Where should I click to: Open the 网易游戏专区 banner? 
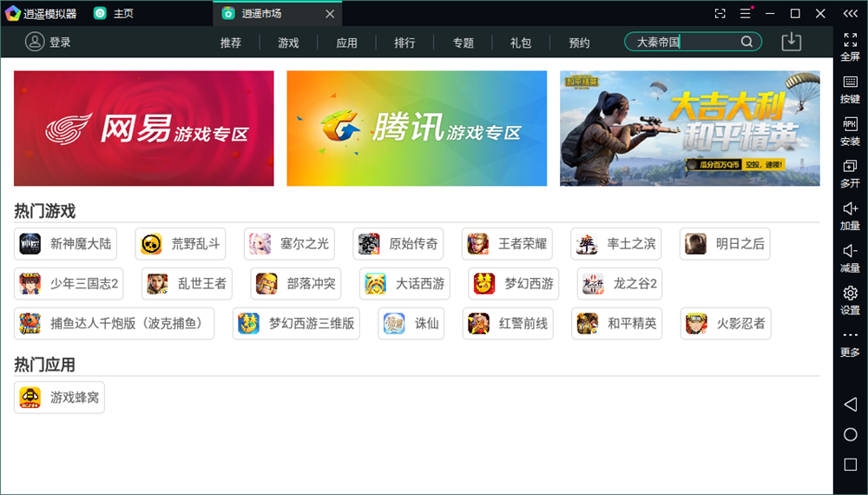tap(144, 129)
